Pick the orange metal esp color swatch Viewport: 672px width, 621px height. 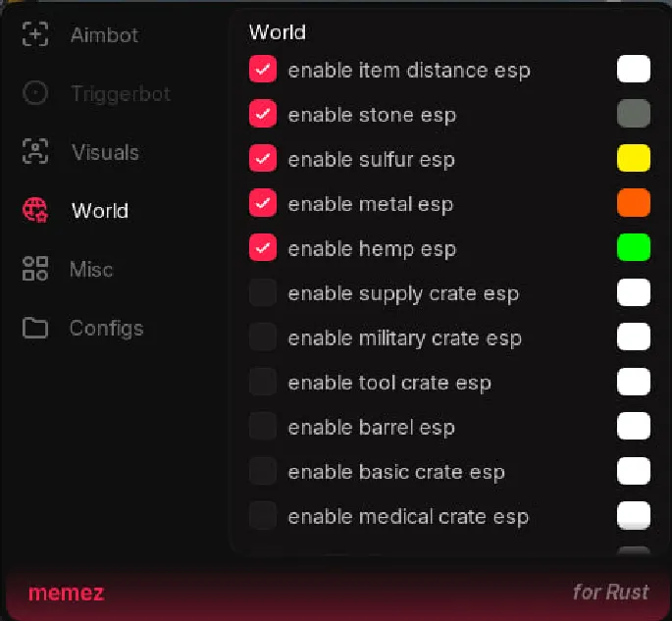tap(634, 204)
